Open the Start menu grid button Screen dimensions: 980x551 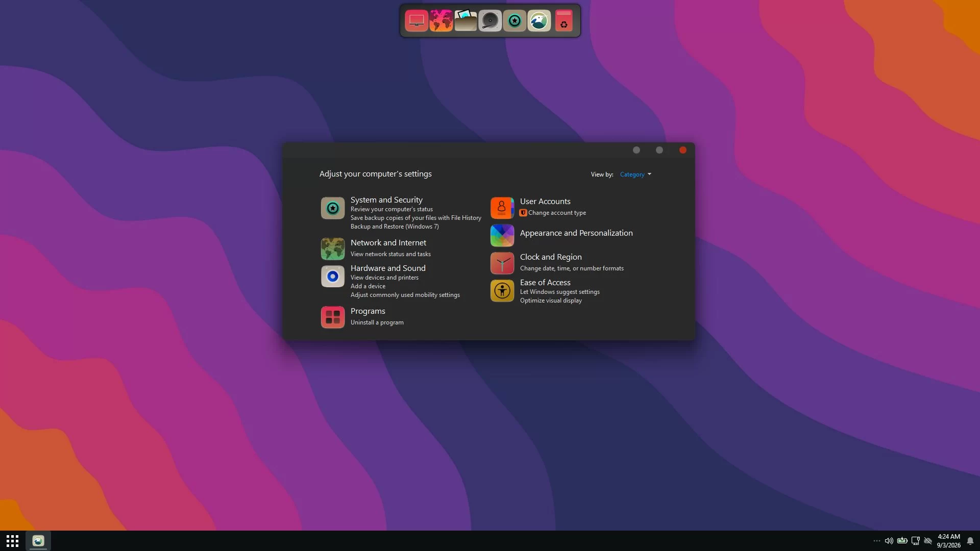coord(12,541)
